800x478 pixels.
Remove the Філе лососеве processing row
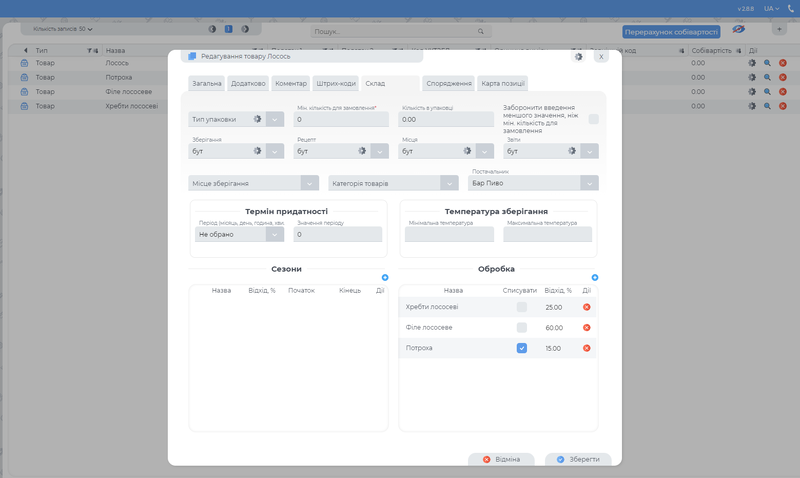[x=587, y=328]
